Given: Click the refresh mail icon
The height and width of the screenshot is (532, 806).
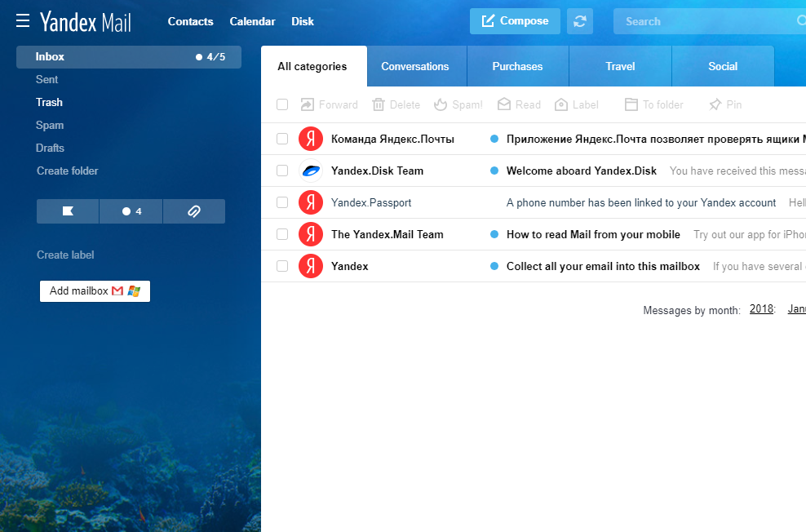Looking at the screenshot, I should 580,21.
